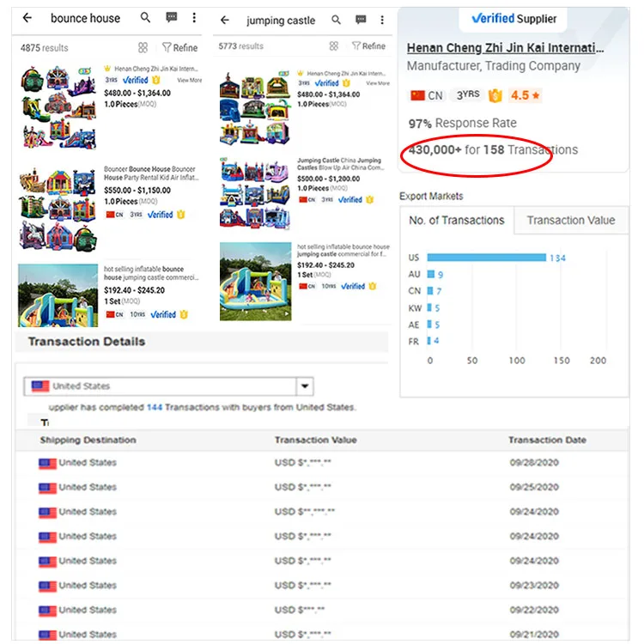This screenshot has width=644, height=644.
Task: Switch grid view next to 5773 results
Action: tap(334, 46)
